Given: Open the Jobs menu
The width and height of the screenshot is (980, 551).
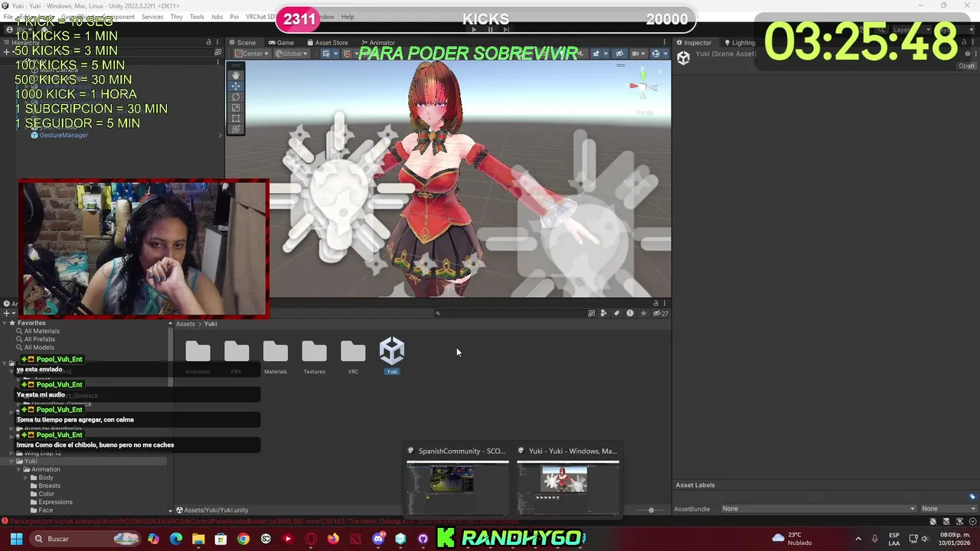Looking at the screenshot, I should tap(217, 17).
